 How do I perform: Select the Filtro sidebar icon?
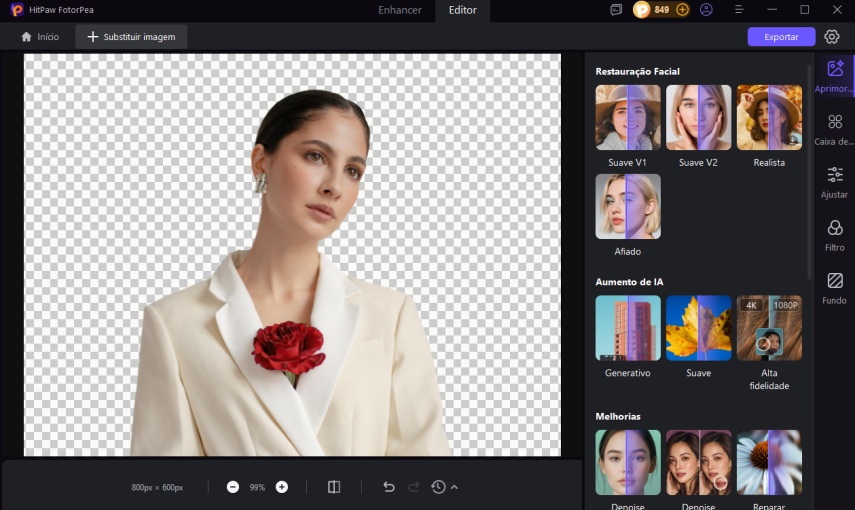pyautogui.click(x=834, y=235)
